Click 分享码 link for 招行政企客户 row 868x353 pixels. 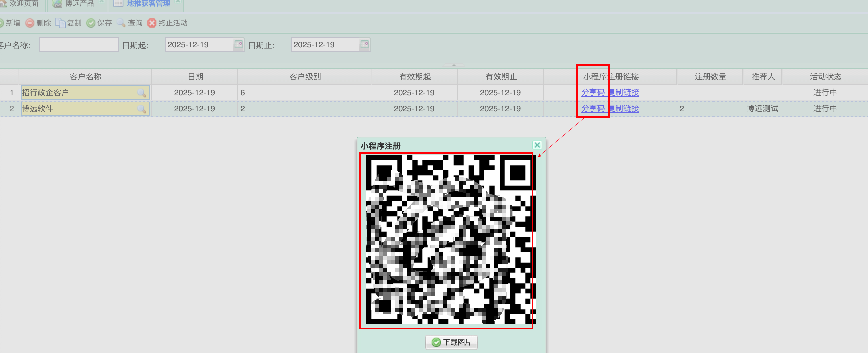(593, 92)
